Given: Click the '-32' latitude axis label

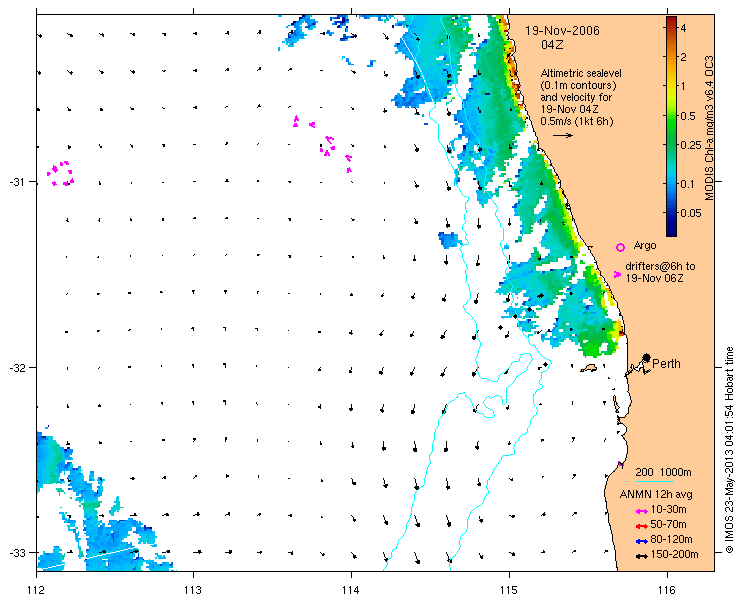Looking at the screenshot, I should 16,367.
